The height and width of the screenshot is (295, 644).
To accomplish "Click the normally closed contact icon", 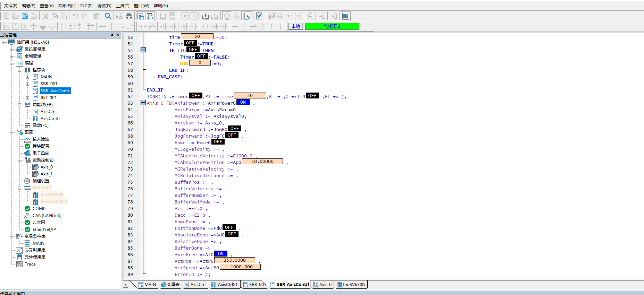I will click(152, 26).
